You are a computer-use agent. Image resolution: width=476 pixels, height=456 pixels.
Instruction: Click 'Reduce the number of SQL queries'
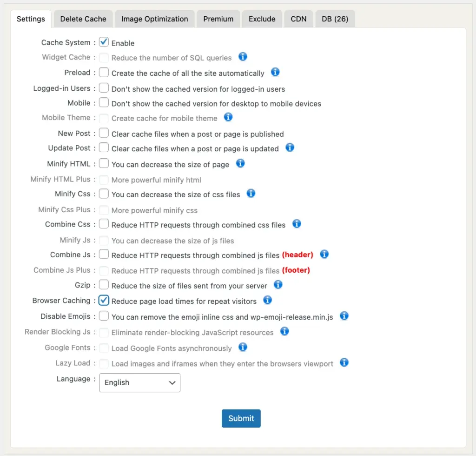point(172,58)
